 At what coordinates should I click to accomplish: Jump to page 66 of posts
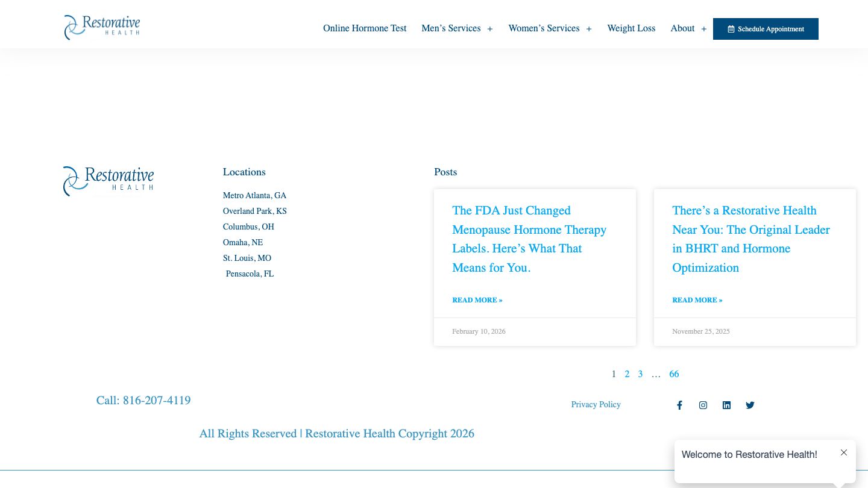674,374
